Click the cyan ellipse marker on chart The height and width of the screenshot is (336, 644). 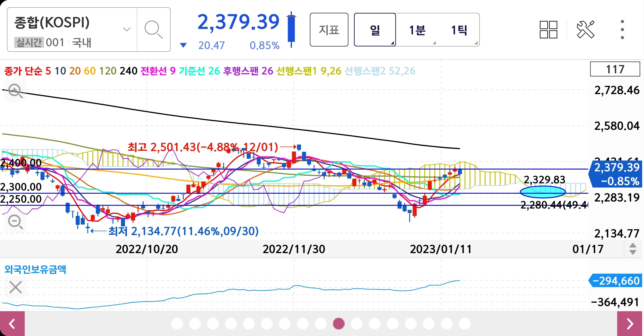542,192
